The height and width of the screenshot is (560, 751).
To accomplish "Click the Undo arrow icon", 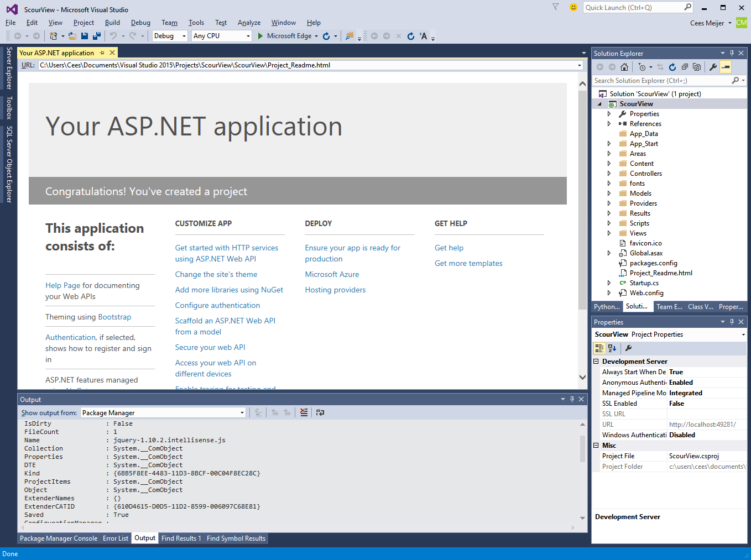I will [x=113, y=36].
